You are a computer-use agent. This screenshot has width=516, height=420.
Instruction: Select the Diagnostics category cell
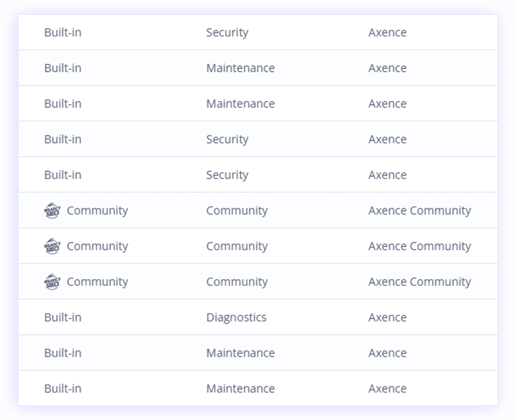tap(236, 317)
